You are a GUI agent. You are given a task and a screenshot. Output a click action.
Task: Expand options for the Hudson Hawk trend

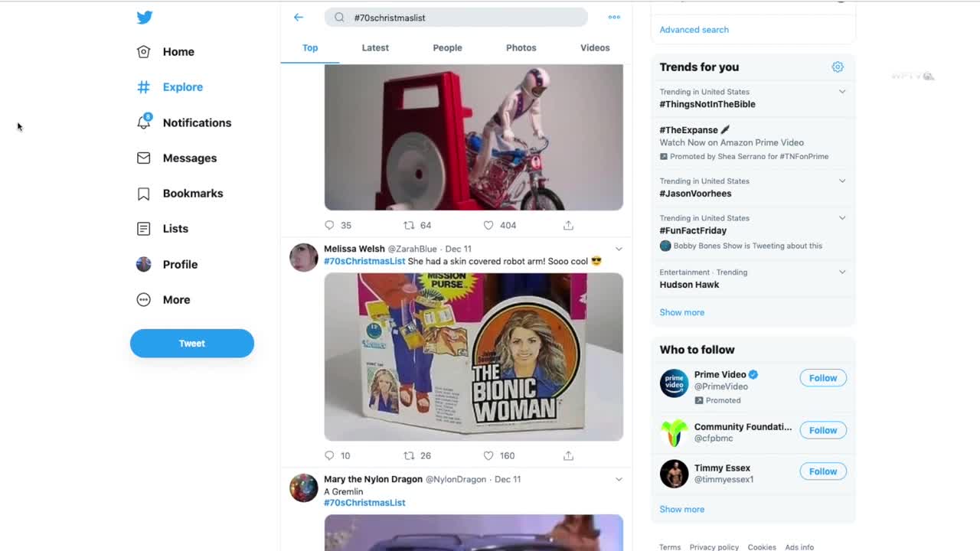842,272
